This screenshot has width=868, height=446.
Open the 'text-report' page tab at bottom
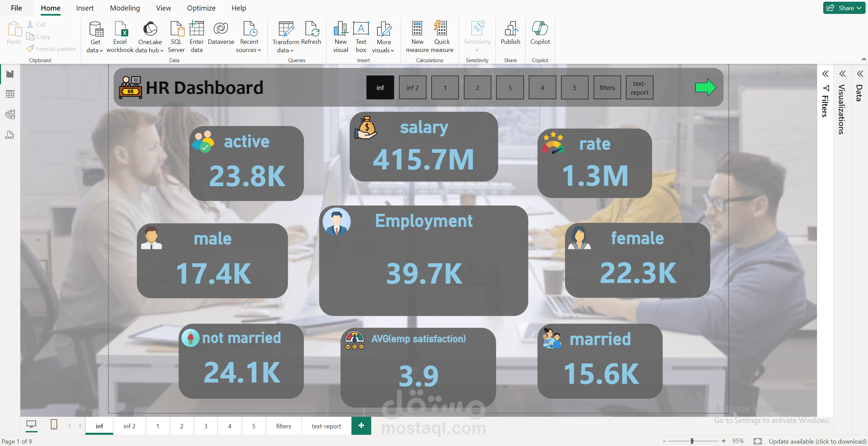[326, 426]
